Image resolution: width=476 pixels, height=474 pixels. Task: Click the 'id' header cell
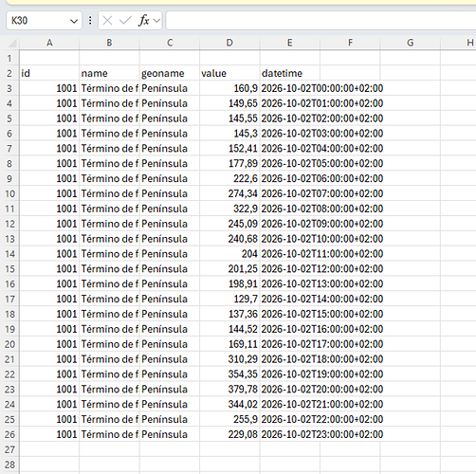coord(49,73)
